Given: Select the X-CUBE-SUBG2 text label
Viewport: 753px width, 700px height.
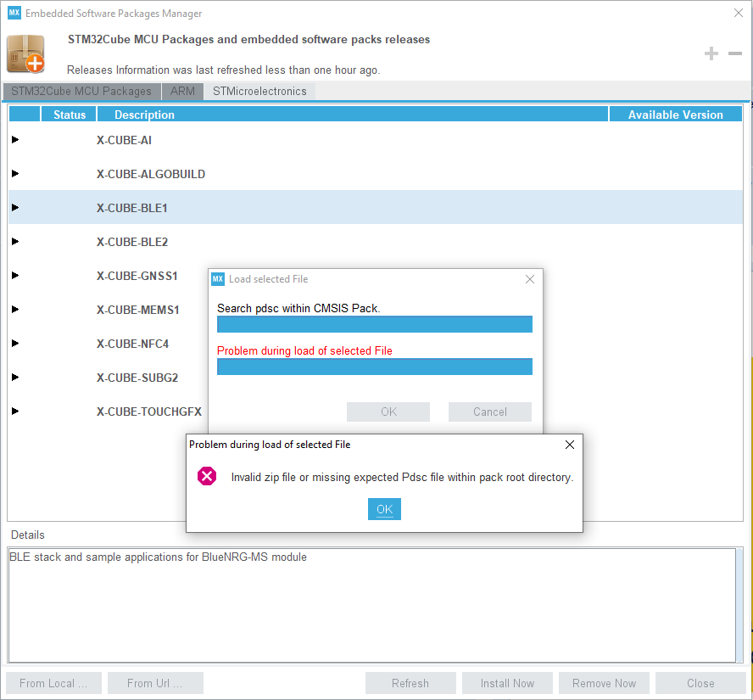Looking at the screenshot, I should pos(137,378).
